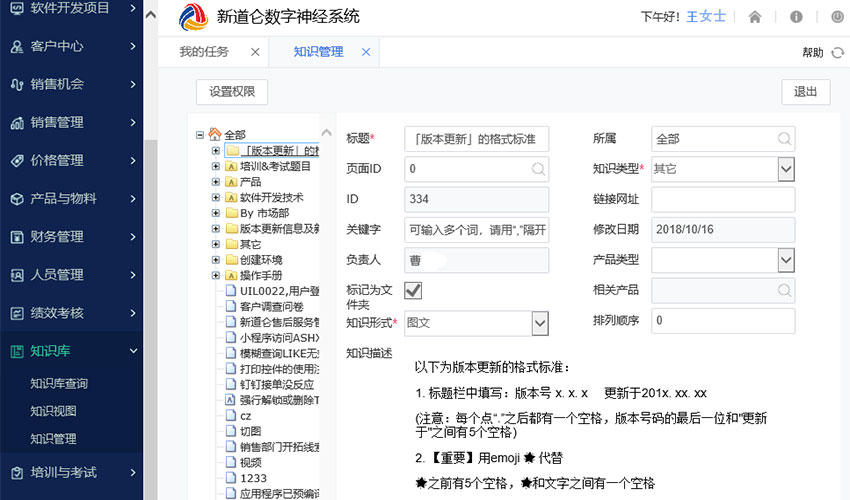Collapse the 知识库 sidebar menu chevron
This screenshot has width=850, height=500.
133,351
